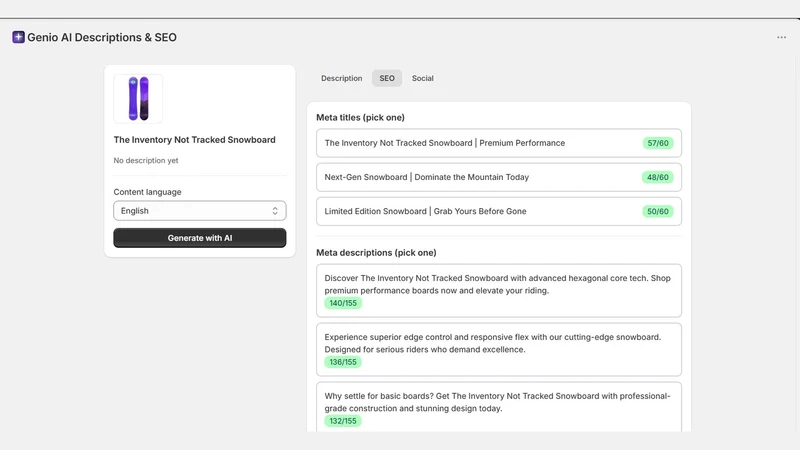Screen dimensions: 800x450
Task: Click the 'Genio AI Descriptions & SEO' title
Action: pos(102,37)
